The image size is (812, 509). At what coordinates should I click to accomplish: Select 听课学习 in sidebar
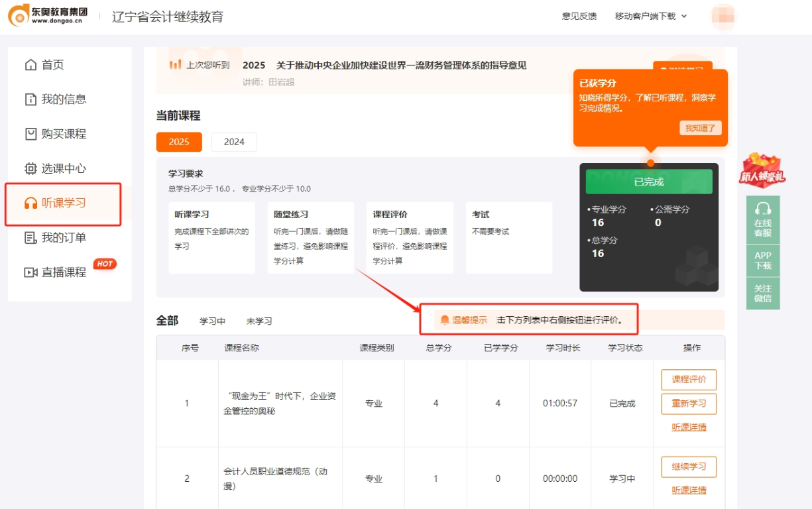pyautogui.click(x=64, y=203)
